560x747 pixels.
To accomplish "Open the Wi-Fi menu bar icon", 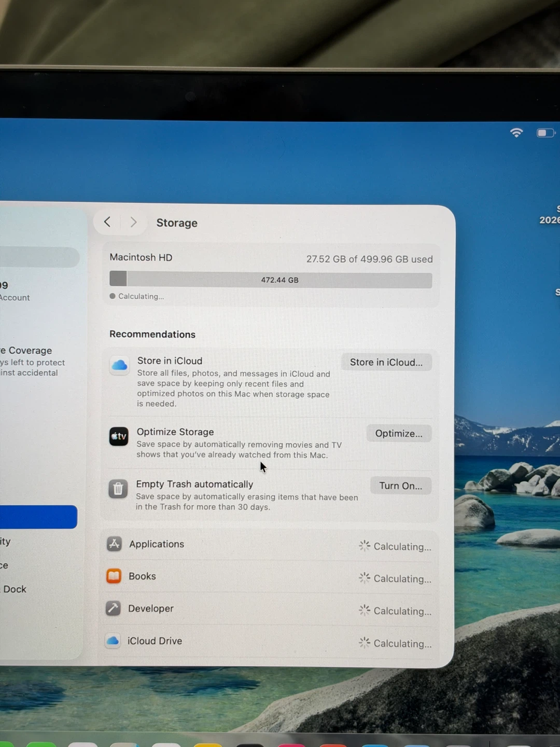I will pyautogui.click(x=516, y=133).
